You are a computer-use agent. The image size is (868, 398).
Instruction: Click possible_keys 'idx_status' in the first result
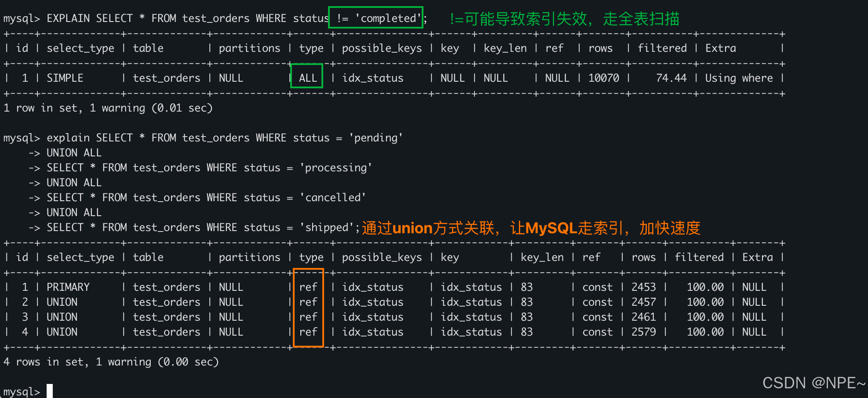click(x=373, y=78)
